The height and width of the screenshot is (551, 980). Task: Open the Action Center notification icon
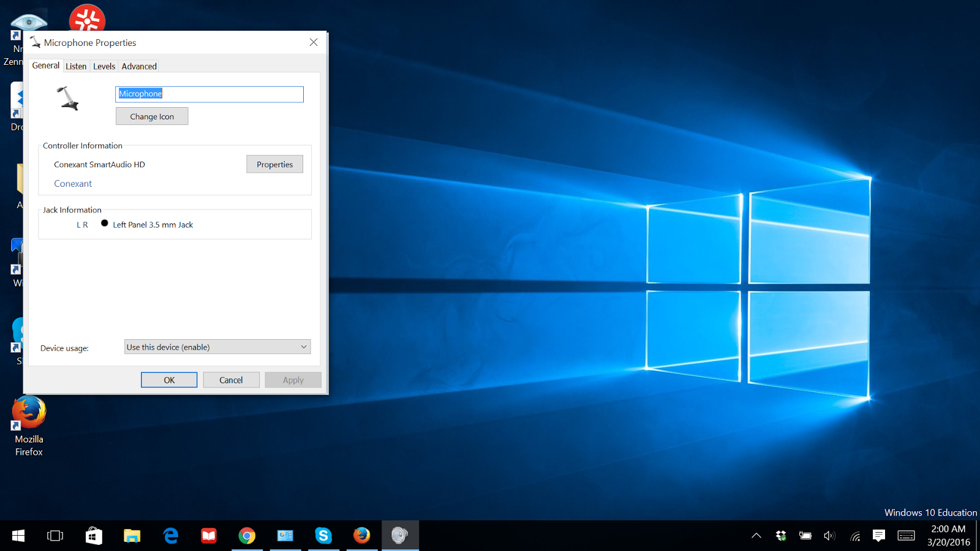(880, 536)
